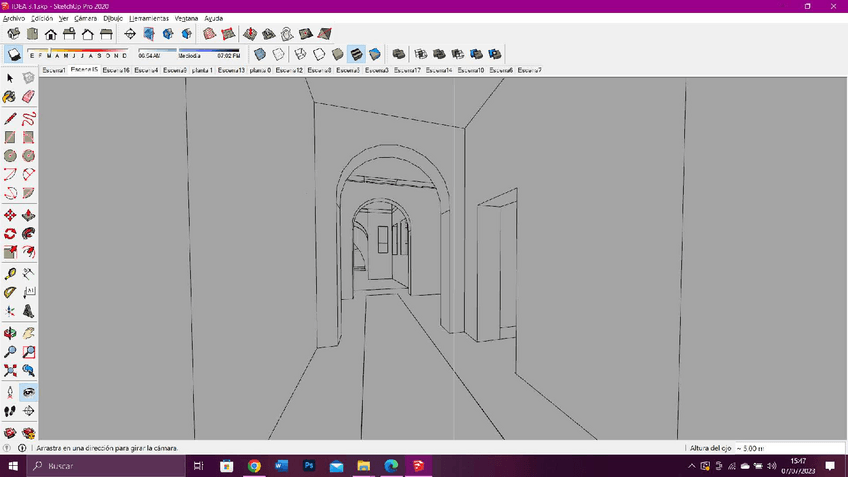Choose the Zoom magnifier tool
Image resolution: width=848 pixels, height=477 pixels.
click(x=10, y=352)
